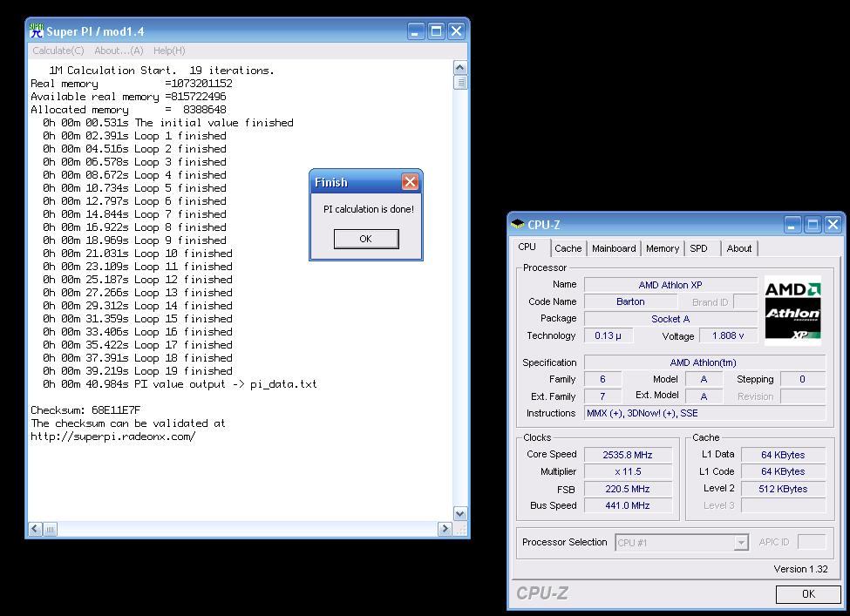Click the Bus Speed value 441.0 MHz
The width and height of the screenshot is (850, 616).
(x=628, y=505)
